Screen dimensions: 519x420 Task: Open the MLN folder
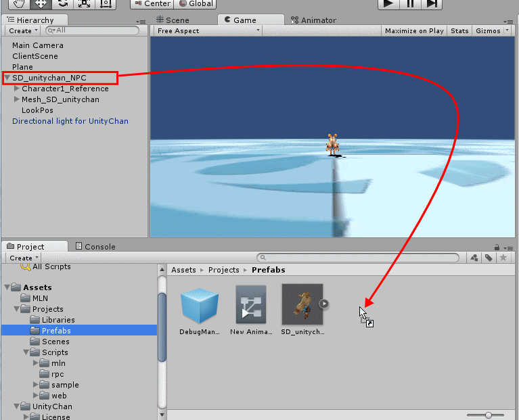(x=35, y=298)
